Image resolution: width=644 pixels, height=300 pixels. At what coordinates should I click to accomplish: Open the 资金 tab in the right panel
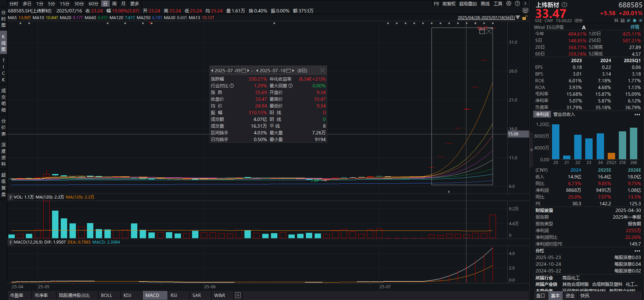tap(570, 296)
